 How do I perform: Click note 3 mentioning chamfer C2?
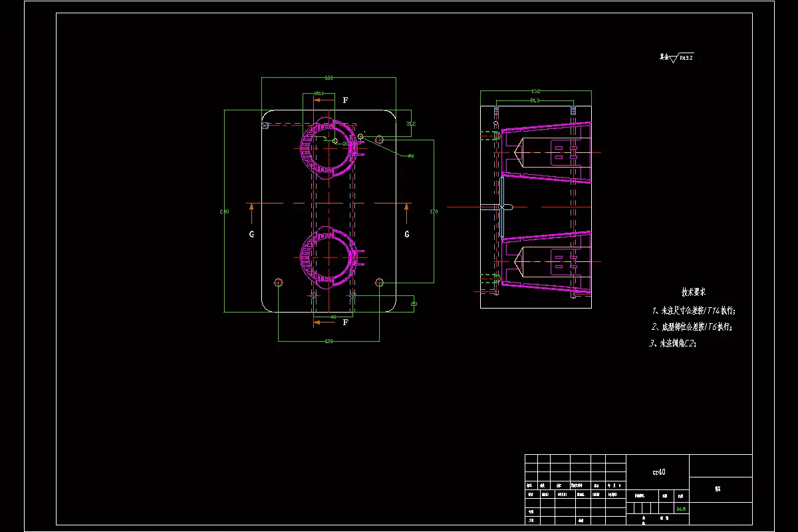[x=672, y=343]
